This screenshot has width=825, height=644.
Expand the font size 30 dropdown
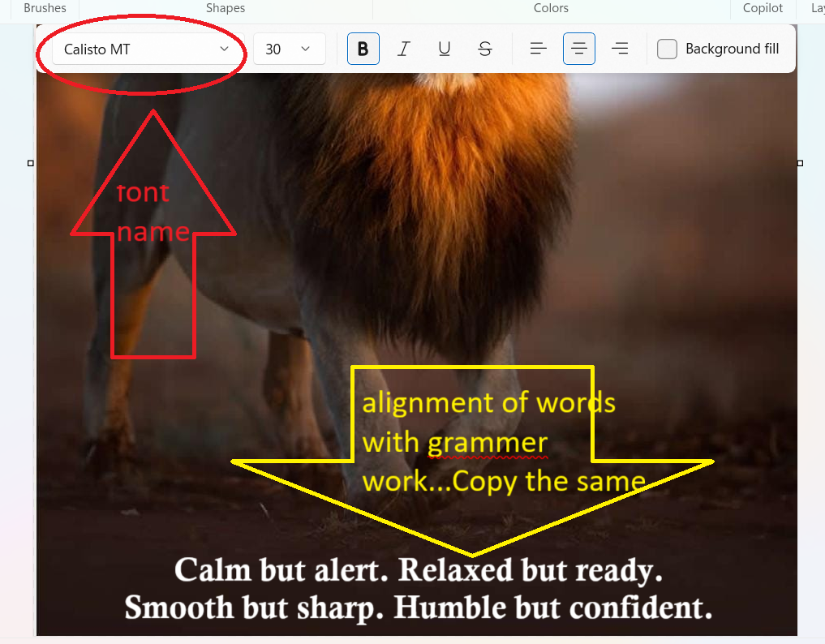[x=290, y=49]
